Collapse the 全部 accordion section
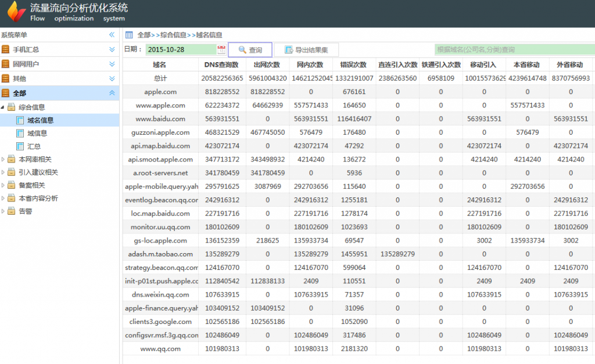 pyautogui.click(x=112, y=93)
